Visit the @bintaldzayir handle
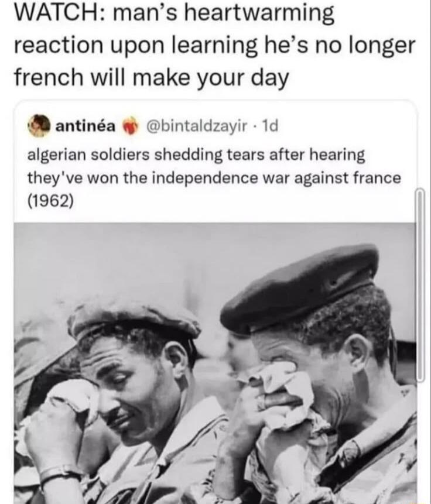 [197, 126]
